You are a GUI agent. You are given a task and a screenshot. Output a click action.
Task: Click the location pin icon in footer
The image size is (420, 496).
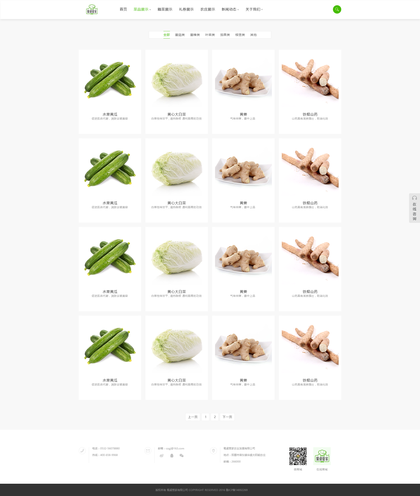click(x=213, y=451)
